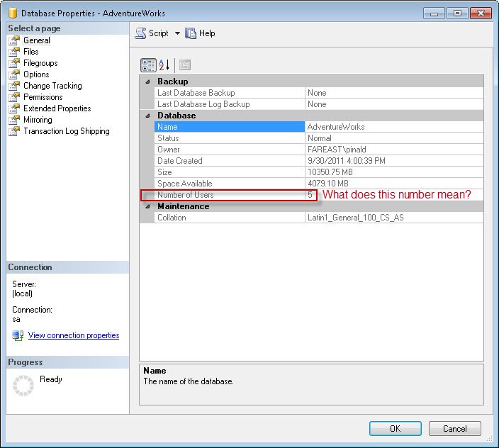
Task: Click the 4079.10 MB space value
Action: [x=327, y=184]
